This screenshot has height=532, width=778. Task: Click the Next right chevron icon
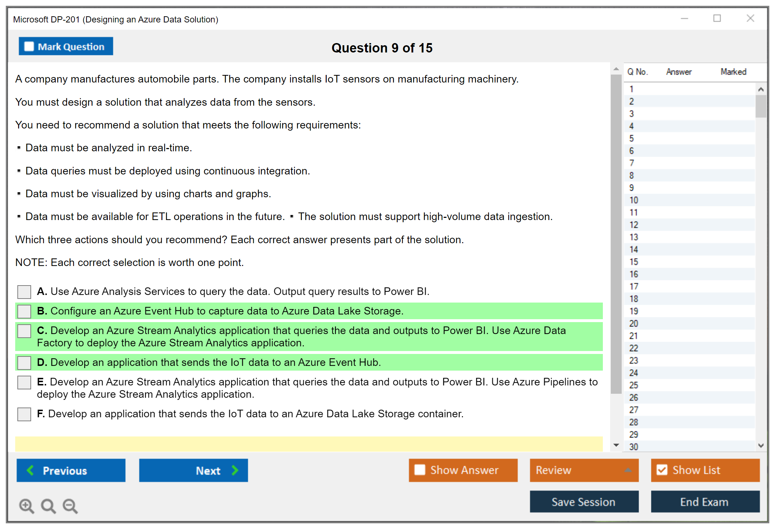point(235,470)
